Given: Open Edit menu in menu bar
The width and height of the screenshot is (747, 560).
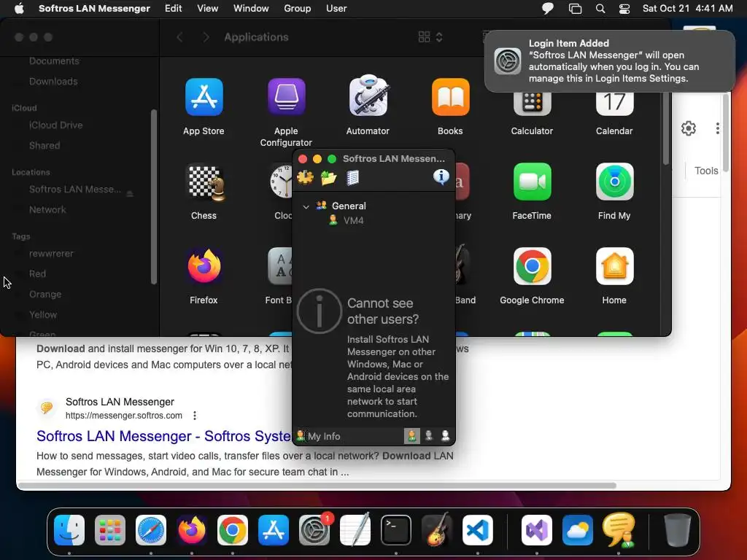Looking at the screenshot, I should (x=174, y=9).
